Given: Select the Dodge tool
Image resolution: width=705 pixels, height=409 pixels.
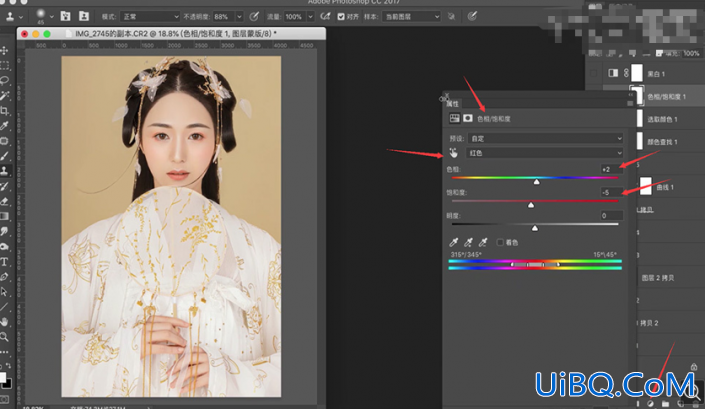Looking at the screenshot, I should (4, 246).
